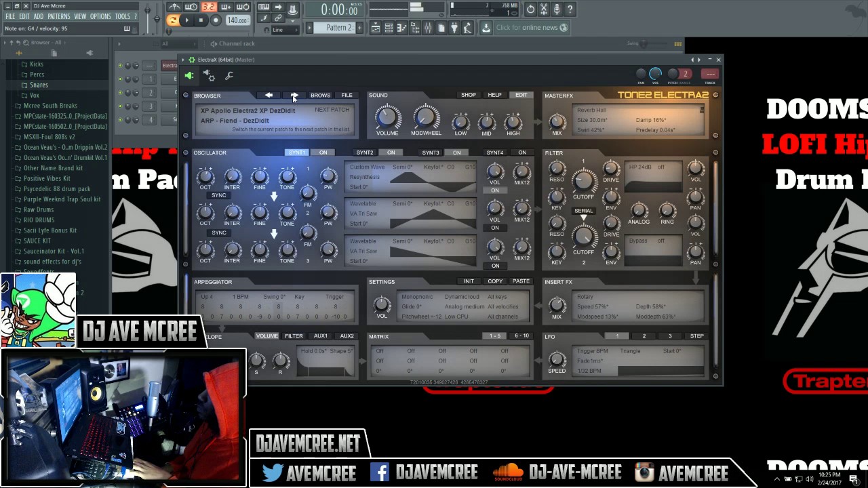Click the COPY button in Settings
The width and height of the screenshot is (868, 488).
(495, 281)
